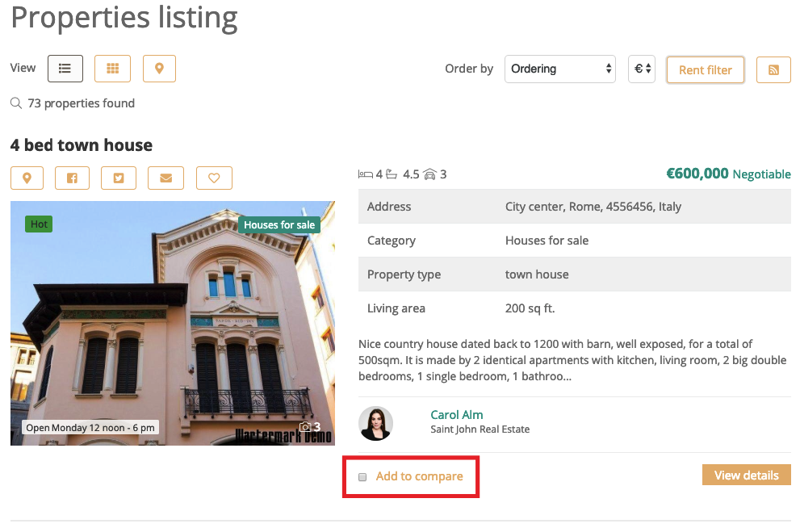800x532 pixels.
Task: Show property location via pin button
Action: [x=27, y=178]
